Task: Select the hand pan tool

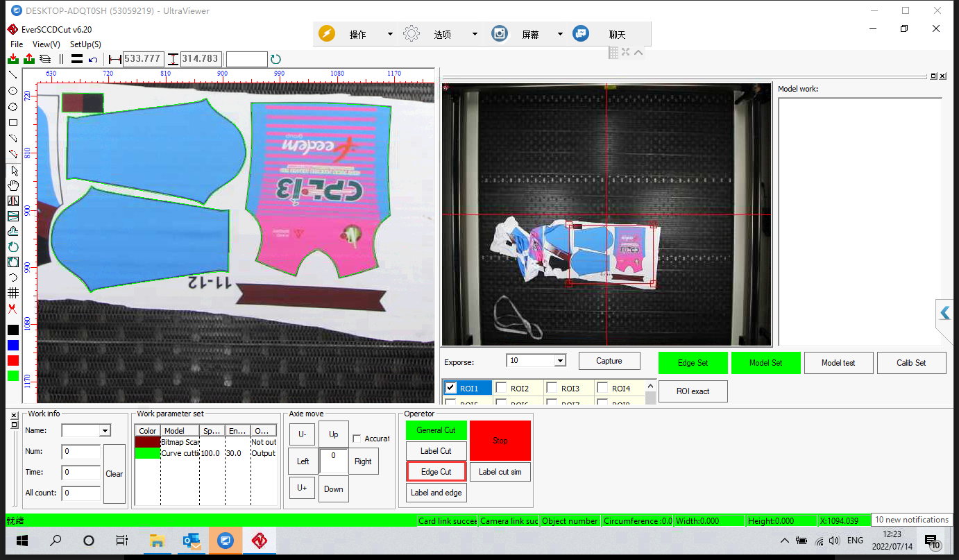Action: pyautogui.click(x=12, y=185)
